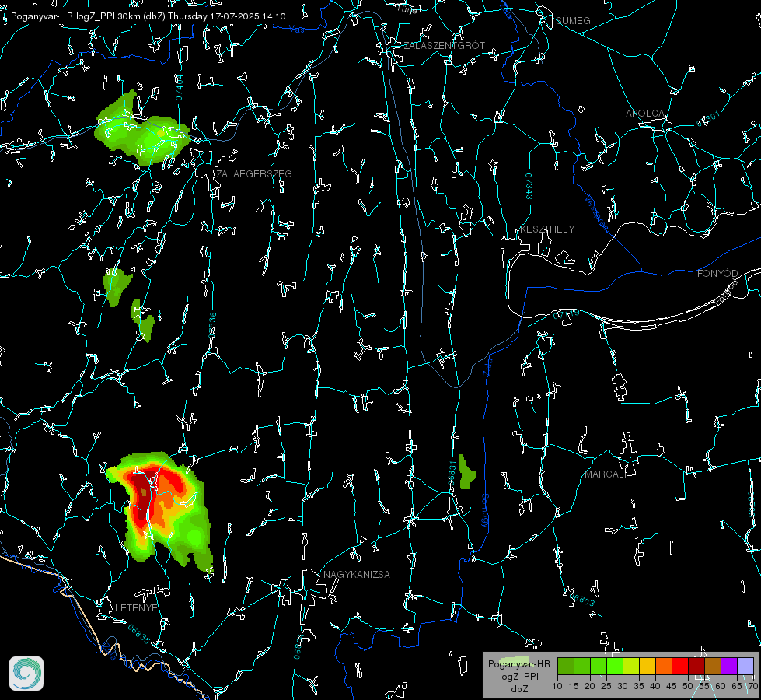The width and height of the screenshot is (761, 700).
Task: Click the legend scale value 10
Action: (557, 686)
